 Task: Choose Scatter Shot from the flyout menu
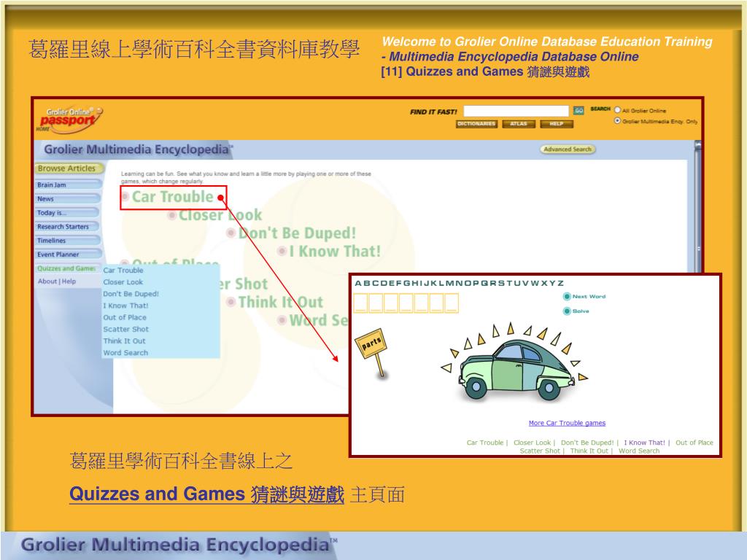[x=125, y=330]
